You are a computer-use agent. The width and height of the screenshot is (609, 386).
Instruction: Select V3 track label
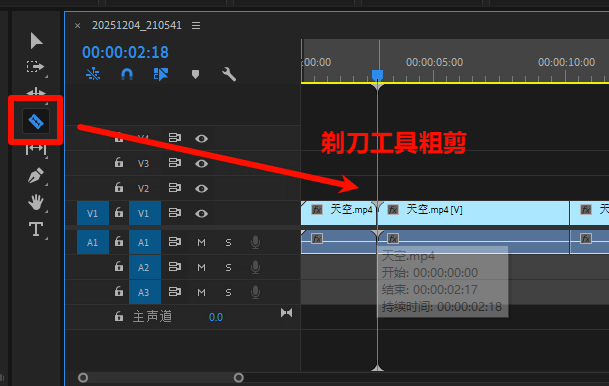tap(143, 163)
